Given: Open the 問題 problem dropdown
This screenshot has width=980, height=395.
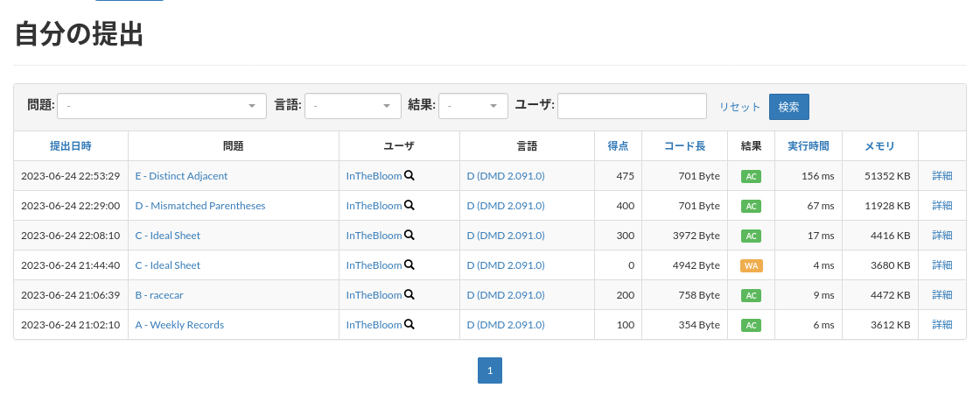Looking at the screenshot, I should click(x=162, y=106).
